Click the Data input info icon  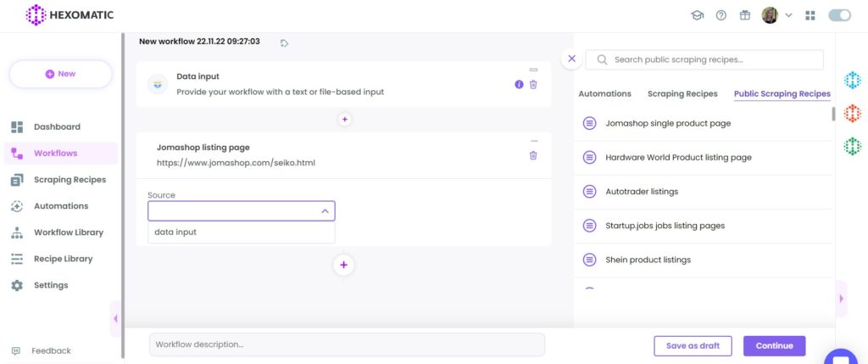pos(519,85)
